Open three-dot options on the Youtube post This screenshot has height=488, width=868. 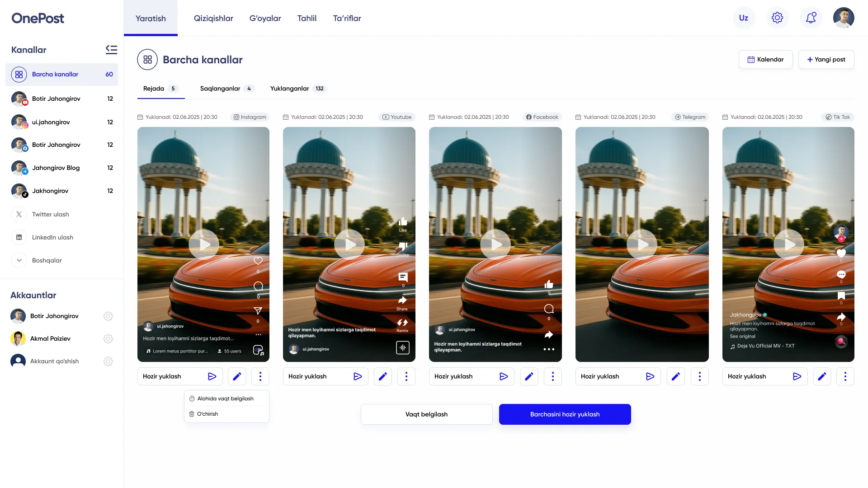406,376
